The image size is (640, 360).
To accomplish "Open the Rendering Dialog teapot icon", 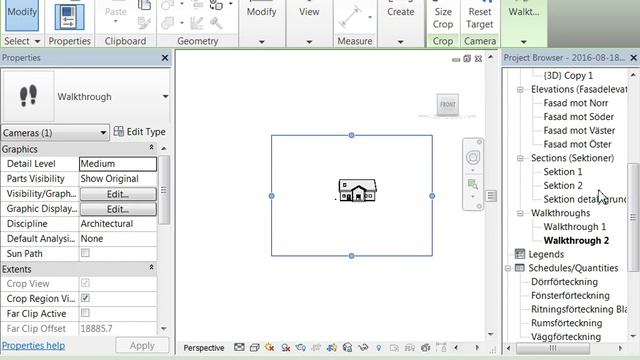I will pos(301,348).
